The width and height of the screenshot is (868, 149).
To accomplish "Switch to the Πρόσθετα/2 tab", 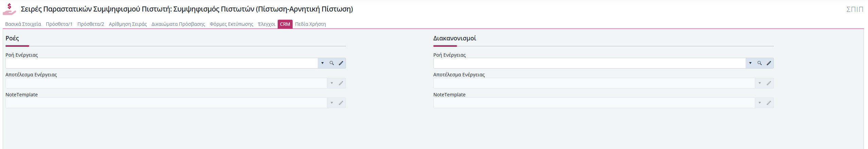I will [x=91, y=24].
